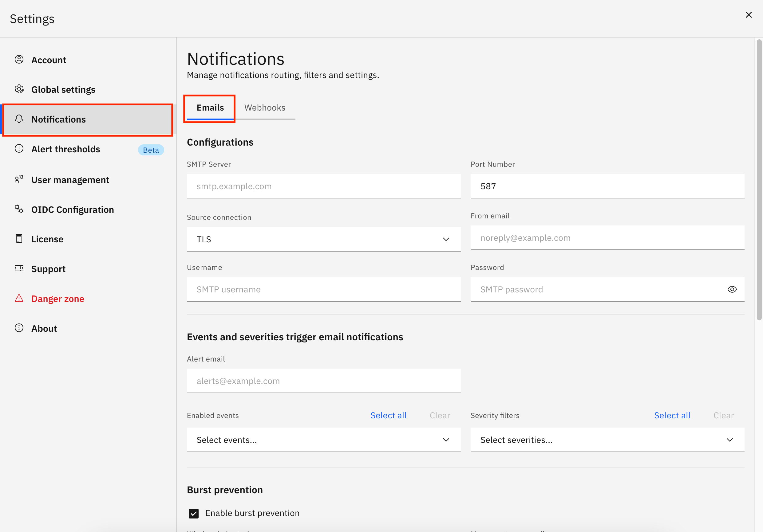Open the Source connection TLS dropdown

click(324, 239)
